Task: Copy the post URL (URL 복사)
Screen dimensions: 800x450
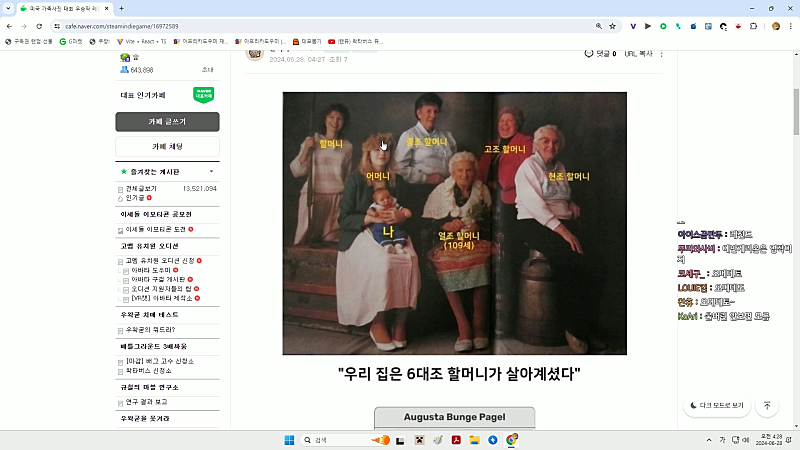Action: point(637,53)
